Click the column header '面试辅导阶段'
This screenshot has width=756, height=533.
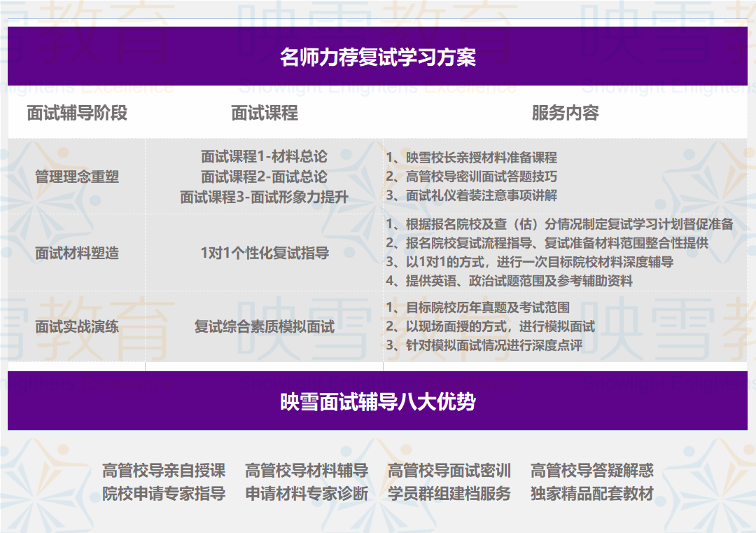click(x=77, y=113)
